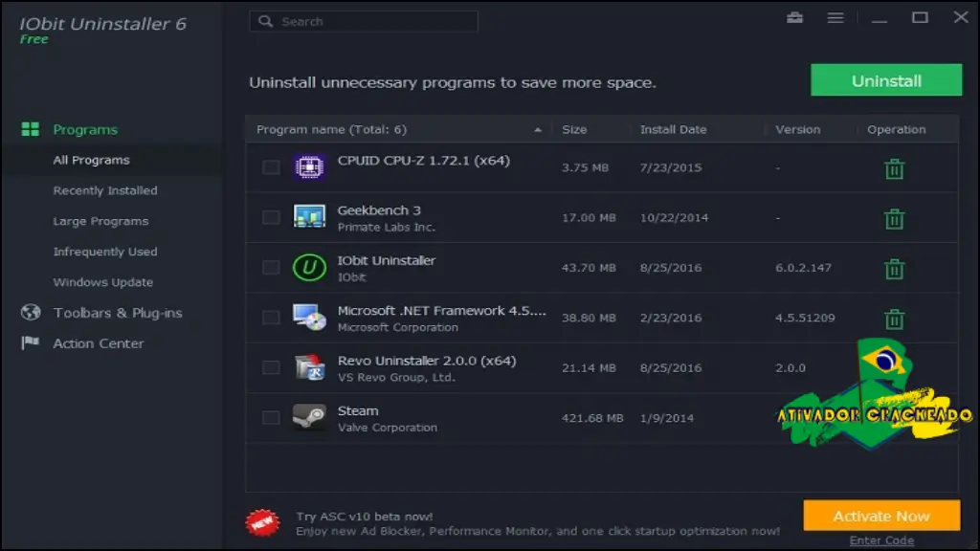Open the Programs section

tap(85, 129)
